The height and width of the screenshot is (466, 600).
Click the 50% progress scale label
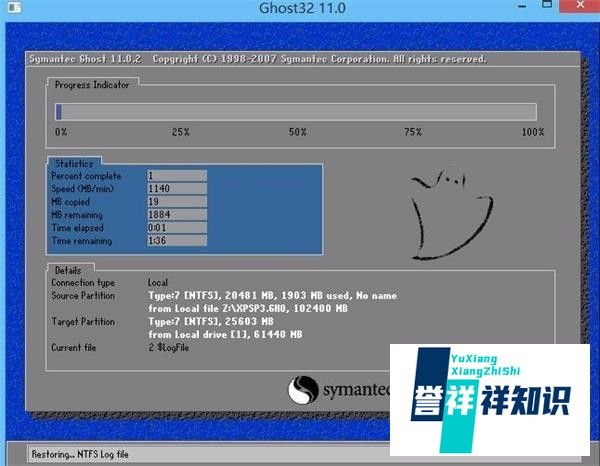click(298, 132)
